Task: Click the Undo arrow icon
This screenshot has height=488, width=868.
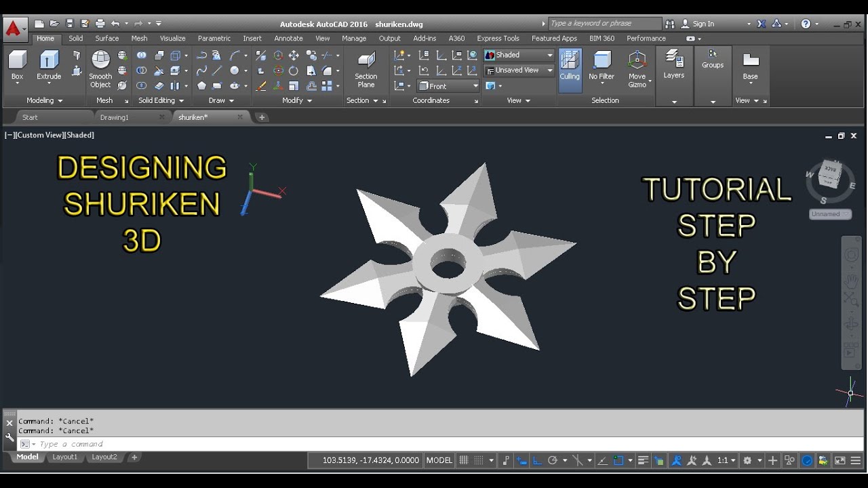Action: pyautogui.click(x=115, y=24)
